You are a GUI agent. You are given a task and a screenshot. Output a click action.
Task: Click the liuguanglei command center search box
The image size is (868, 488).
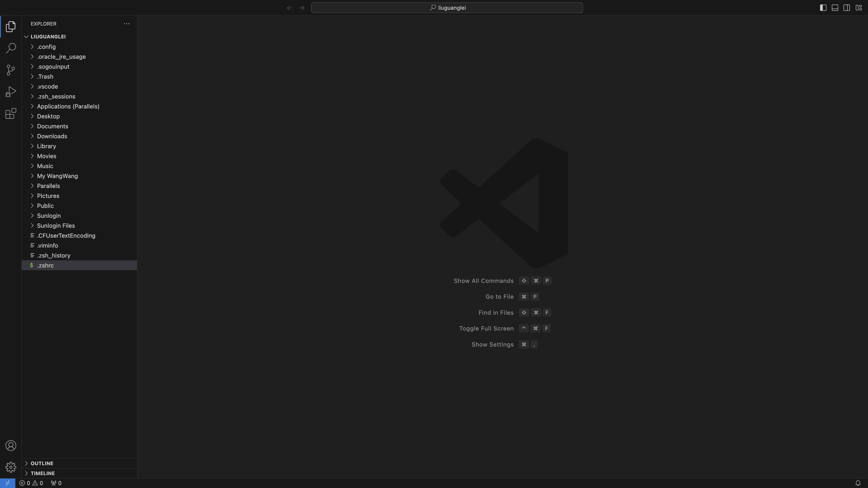tap(447, 8)
